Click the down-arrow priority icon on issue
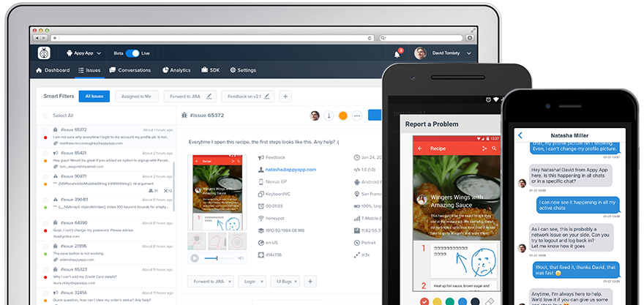The height and width of the screenshot is (305, 644). (329, 116)
